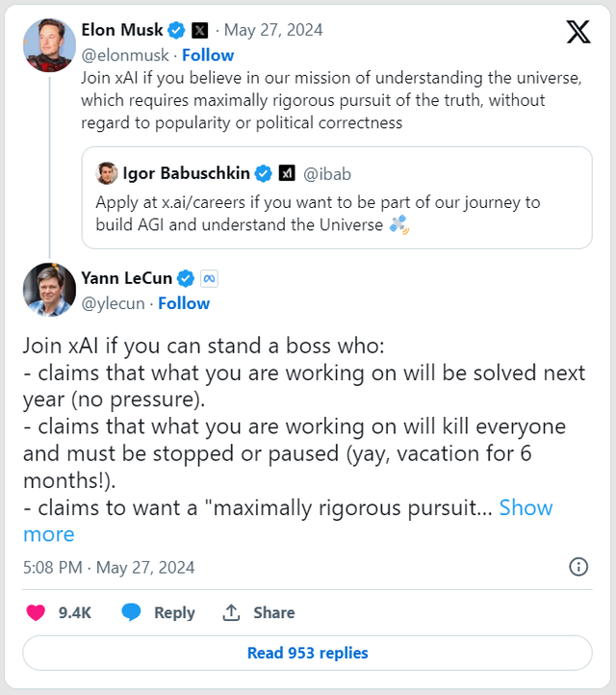Click Igor Babuschkin's verified checkmark
This screenshot has height=695, width=616.
coord(265,174)
